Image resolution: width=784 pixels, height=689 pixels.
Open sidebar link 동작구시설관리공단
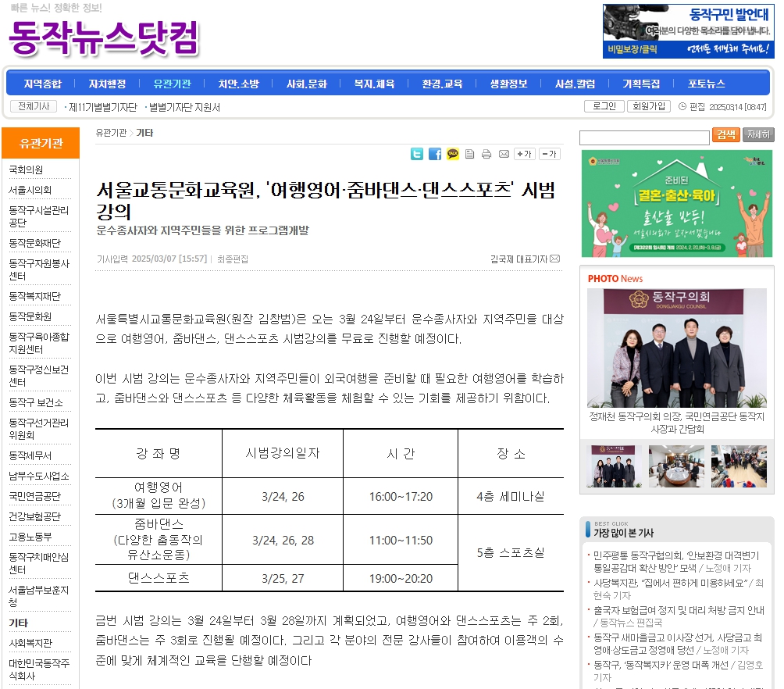tap(38, 216)
